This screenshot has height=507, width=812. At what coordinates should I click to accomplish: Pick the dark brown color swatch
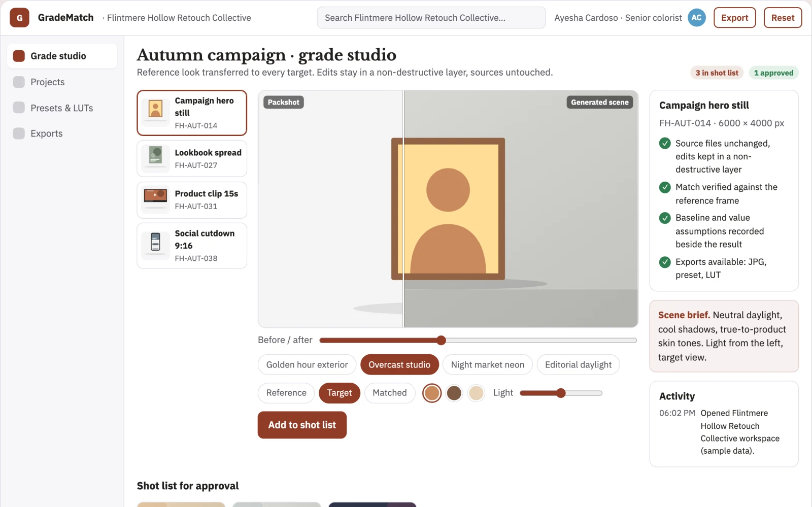pos(454,393)
